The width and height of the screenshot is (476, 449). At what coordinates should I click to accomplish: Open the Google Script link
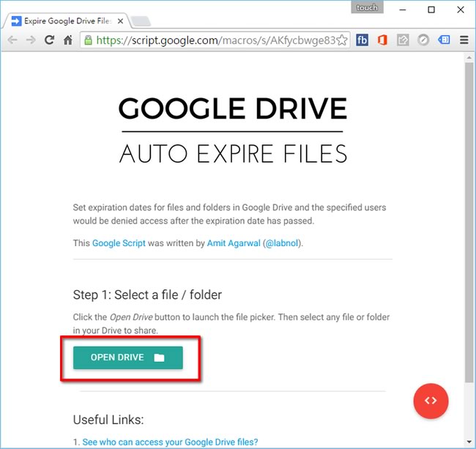tap(119, 243)
